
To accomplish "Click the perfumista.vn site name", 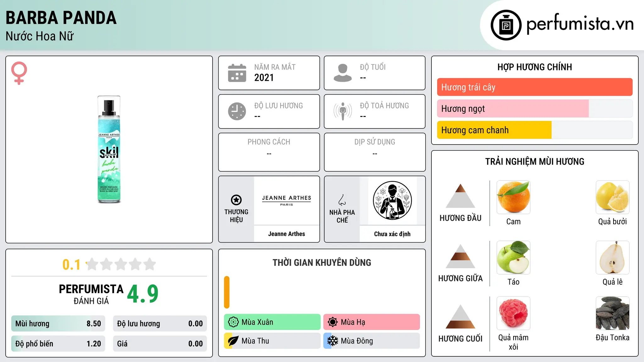I will 580,24.
